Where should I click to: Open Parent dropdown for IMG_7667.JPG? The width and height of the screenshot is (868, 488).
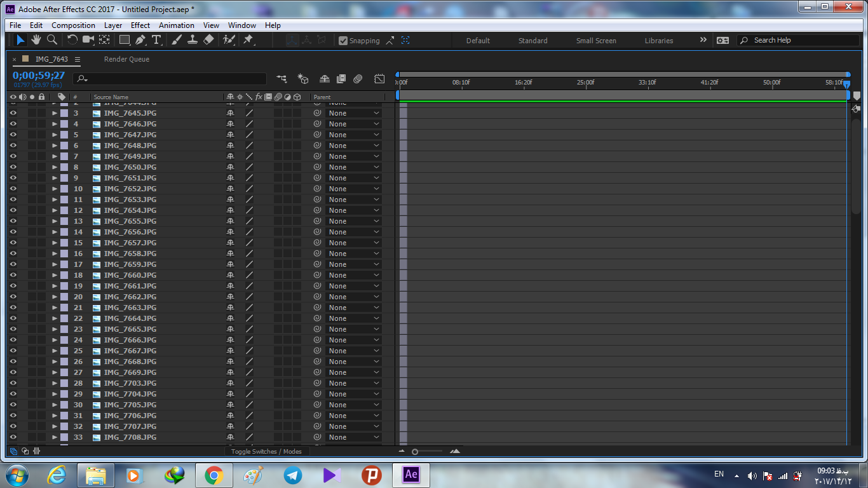[353, 351]
